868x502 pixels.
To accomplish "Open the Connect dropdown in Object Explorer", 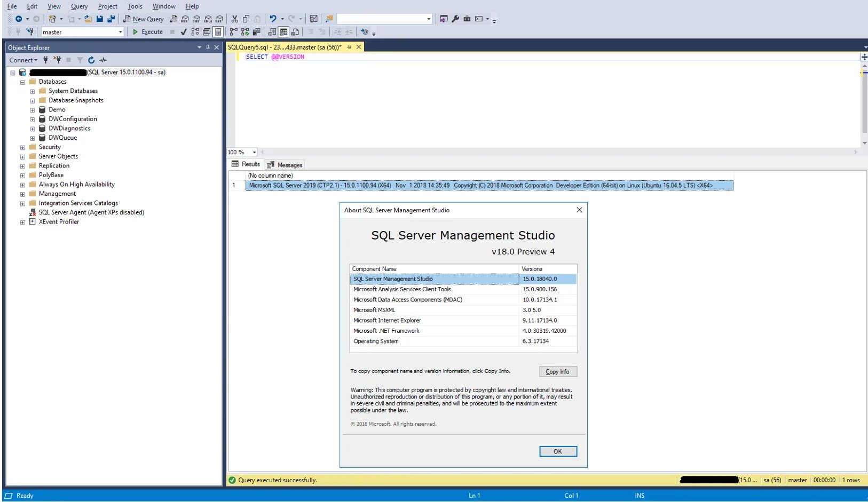I will pyautogui.click(x=23, y=60).
